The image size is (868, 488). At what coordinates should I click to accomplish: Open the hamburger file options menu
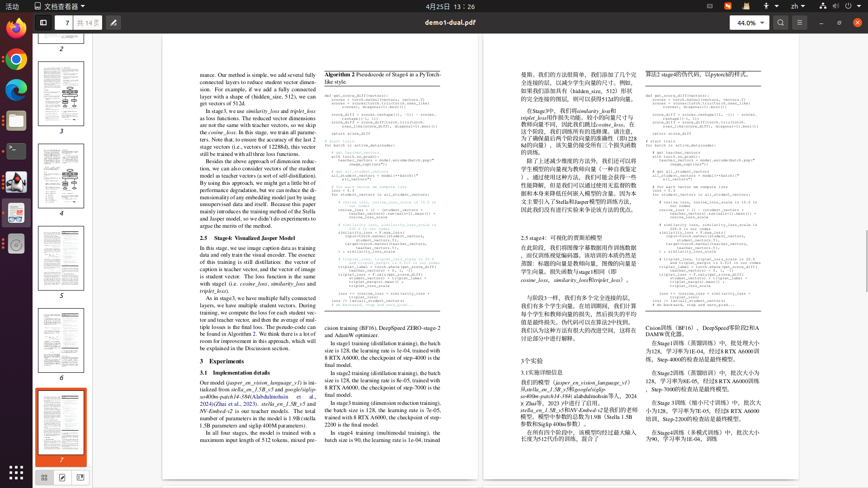[x=799, y=23]
